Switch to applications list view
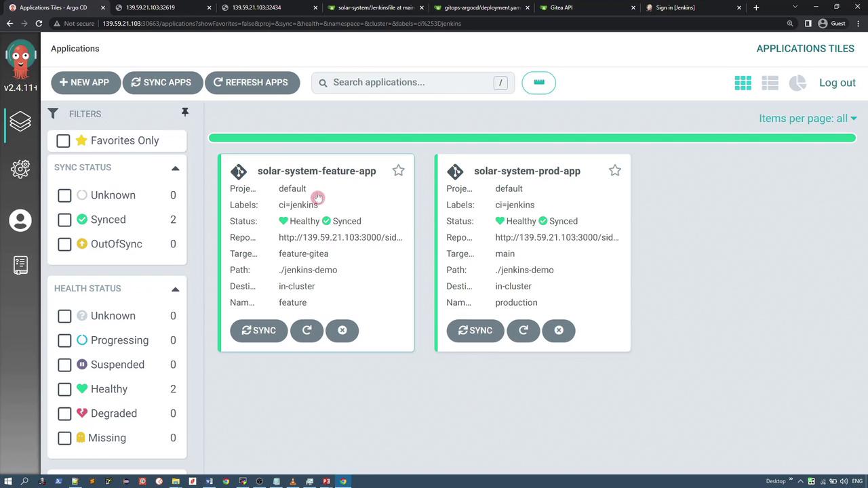 tap(770, 83)
